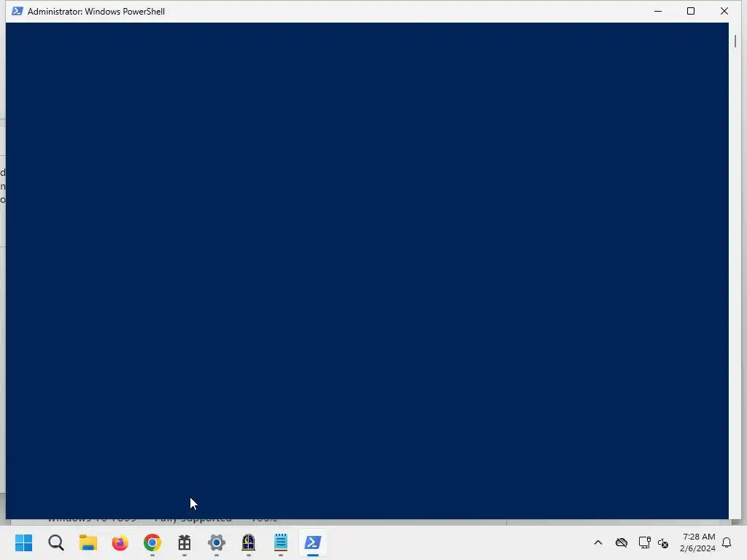Select the PowerShell taskbar button
The width and height of the screenshot is (747, 560).
tap(313, 542)
